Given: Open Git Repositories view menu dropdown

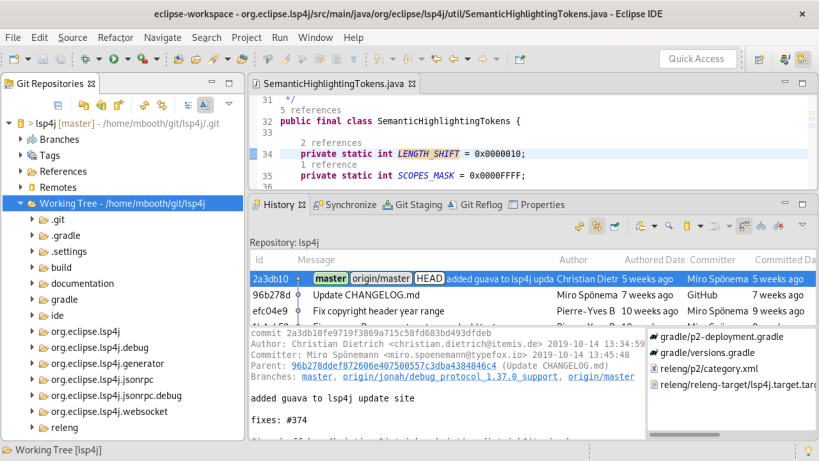Looking at the screenshot, I should tap(229, 104).
